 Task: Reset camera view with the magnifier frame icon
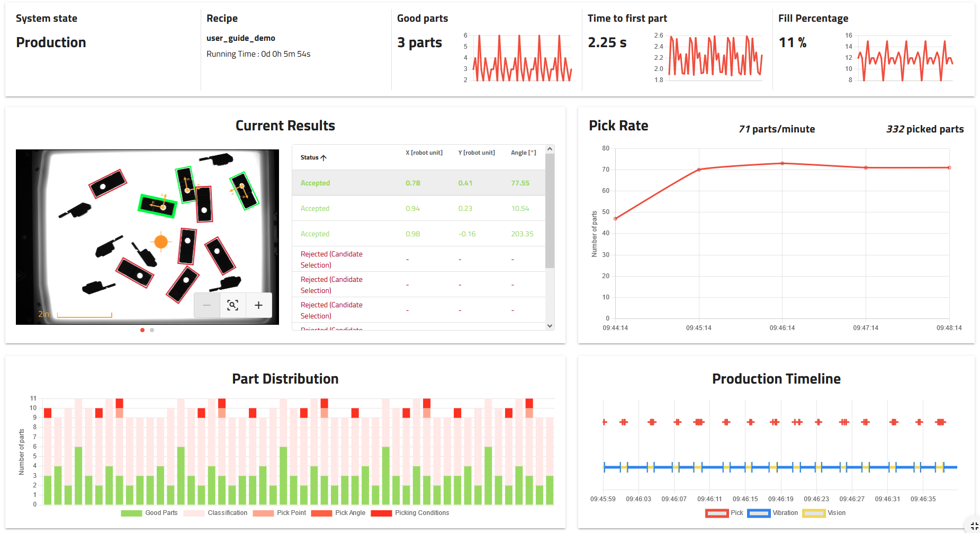tap(232, 305)
